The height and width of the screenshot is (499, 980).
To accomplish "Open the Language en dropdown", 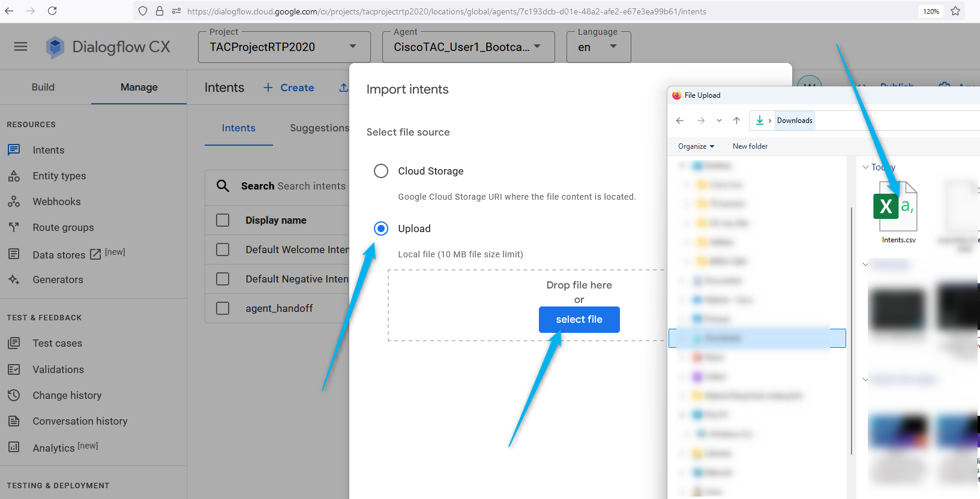I will click(x=599, y=47).
